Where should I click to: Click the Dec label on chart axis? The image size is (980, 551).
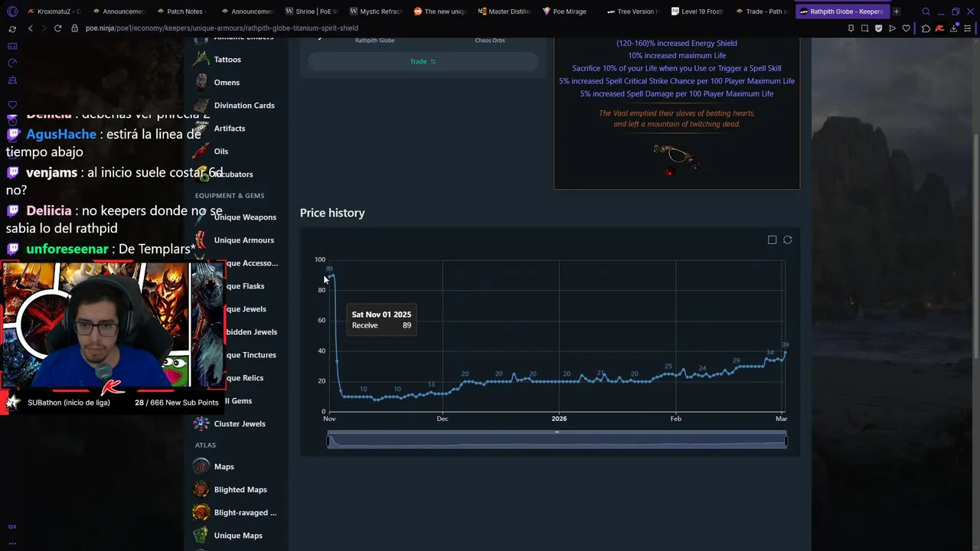coord(443,419)
